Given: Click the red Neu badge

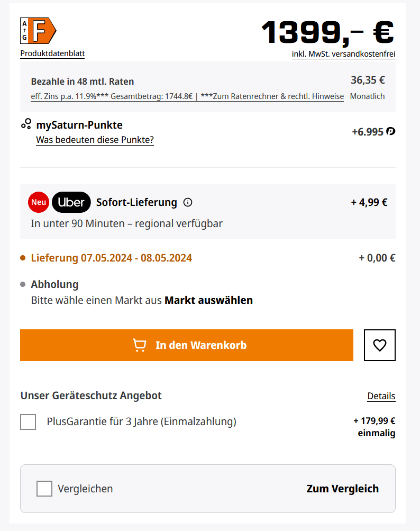Looking at the screenshot, I should tap(39, 202).
